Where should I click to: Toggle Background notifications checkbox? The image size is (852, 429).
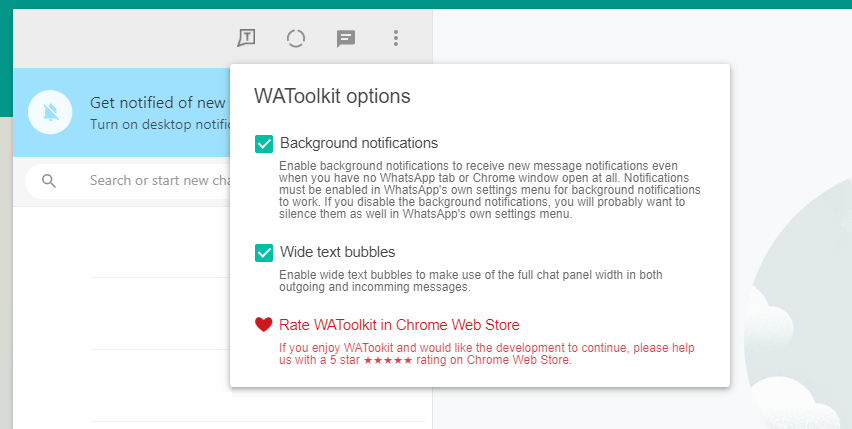point(264,143)
